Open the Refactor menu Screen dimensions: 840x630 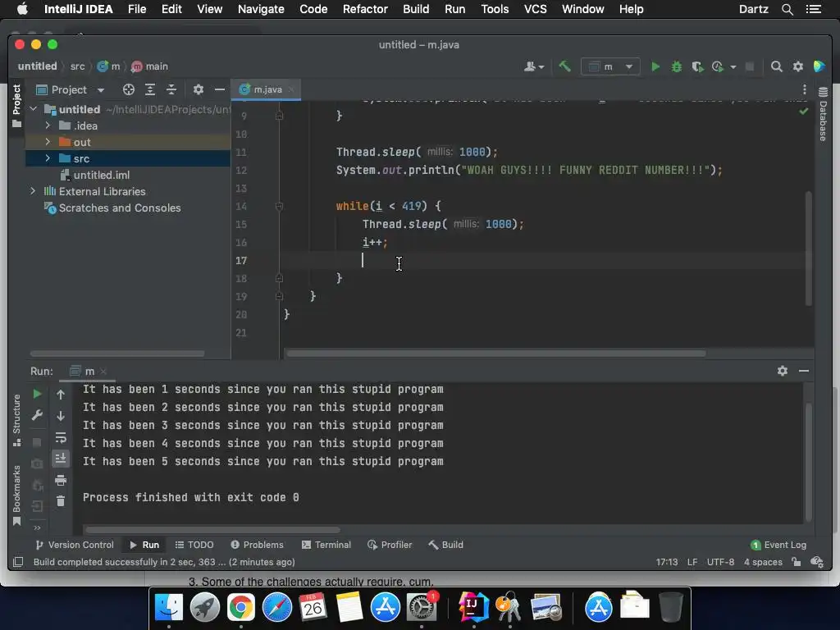click(x=365, y=9)
